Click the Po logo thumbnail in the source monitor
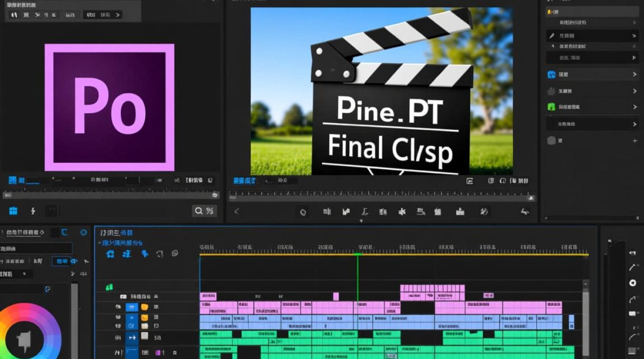The height and width of the screenshot is (359, 644). coord(109,108)
